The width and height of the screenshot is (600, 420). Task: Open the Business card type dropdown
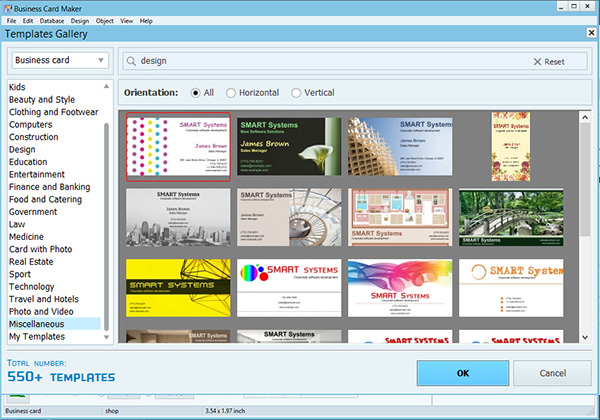(60, 60)
